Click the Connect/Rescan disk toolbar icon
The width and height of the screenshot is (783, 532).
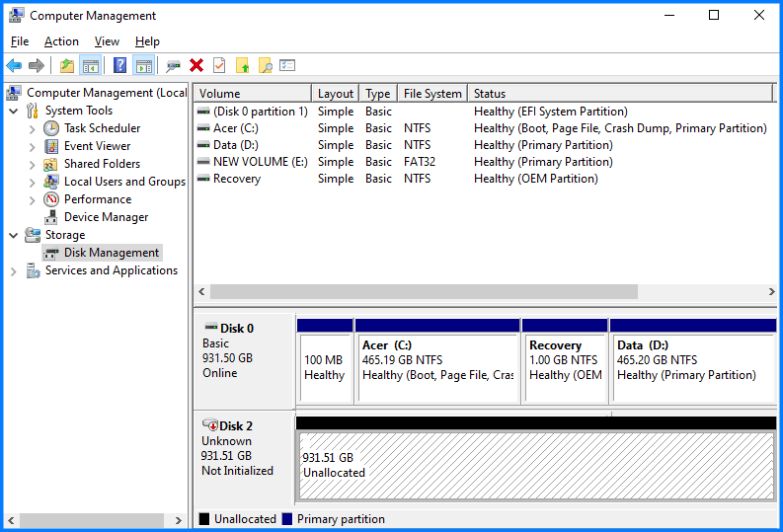point(173,66)
